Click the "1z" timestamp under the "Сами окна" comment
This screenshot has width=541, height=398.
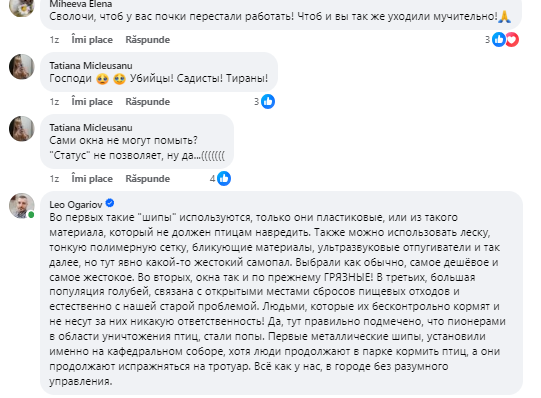pyautogui.click(x=54, y=179)
